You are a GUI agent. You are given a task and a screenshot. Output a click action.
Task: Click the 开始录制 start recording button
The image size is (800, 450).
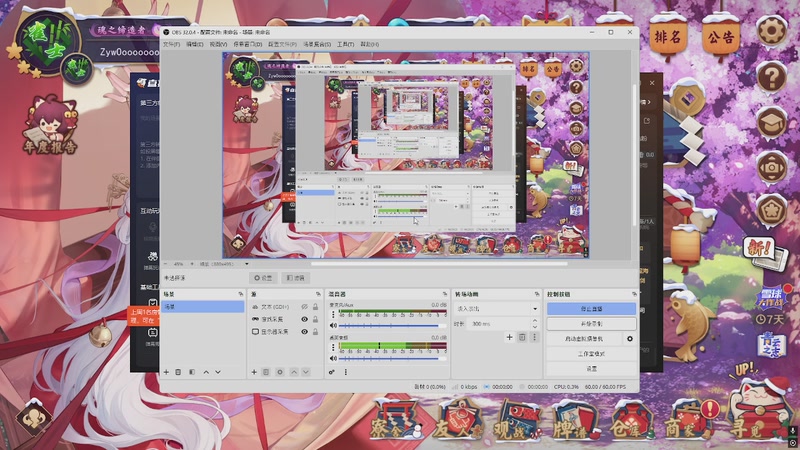click(591, 323)
